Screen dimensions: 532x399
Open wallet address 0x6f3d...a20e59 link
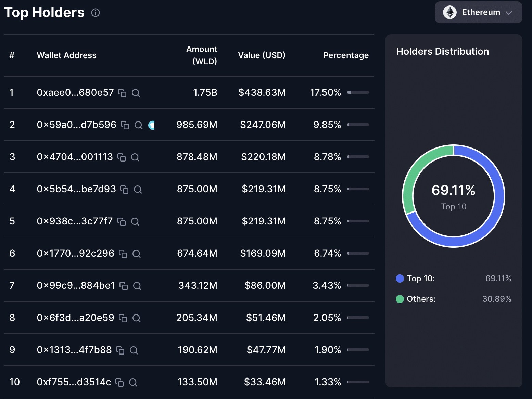pos(75,318)
